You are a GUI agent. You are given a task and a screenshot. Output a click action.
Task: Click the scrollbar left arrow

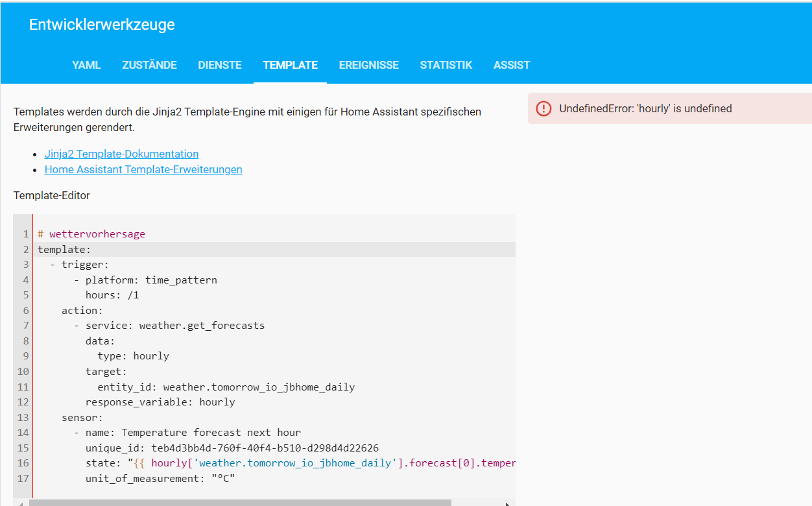21,503
